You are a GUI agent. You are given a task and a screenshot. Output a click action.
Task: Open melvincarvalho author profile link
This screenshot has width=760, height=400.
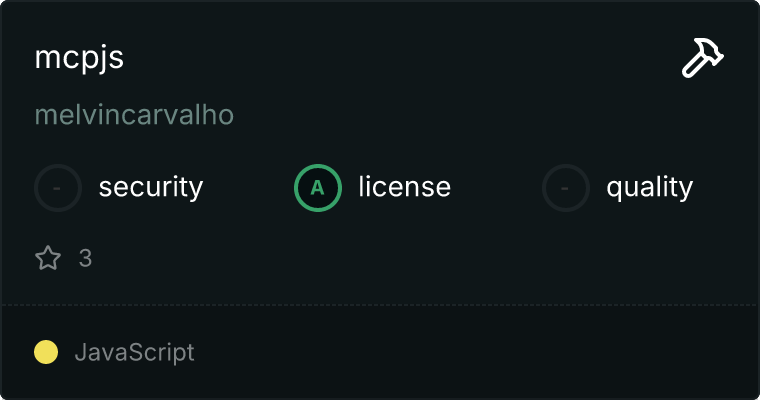tap(134, 115)
